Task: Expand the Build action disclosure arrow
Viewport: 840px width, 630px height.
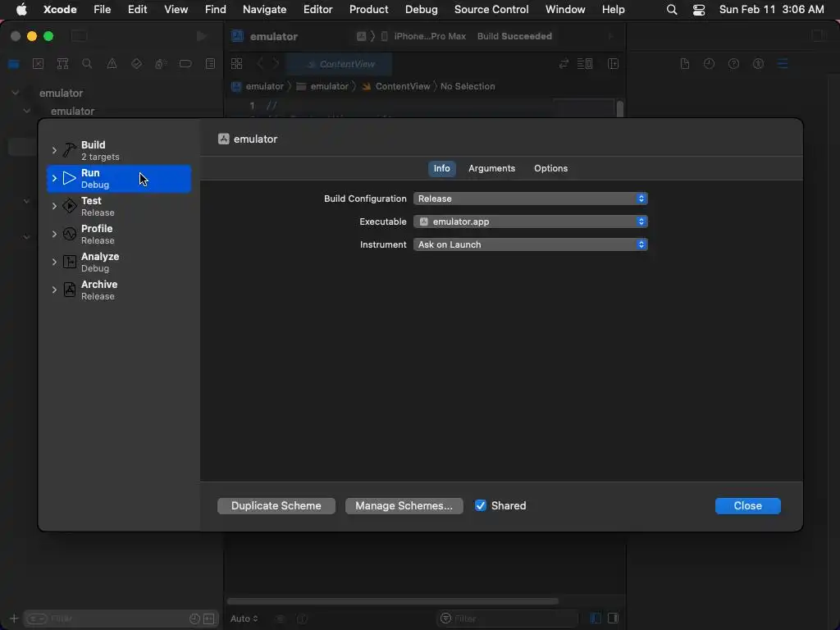Action: (x=54, y=151)
